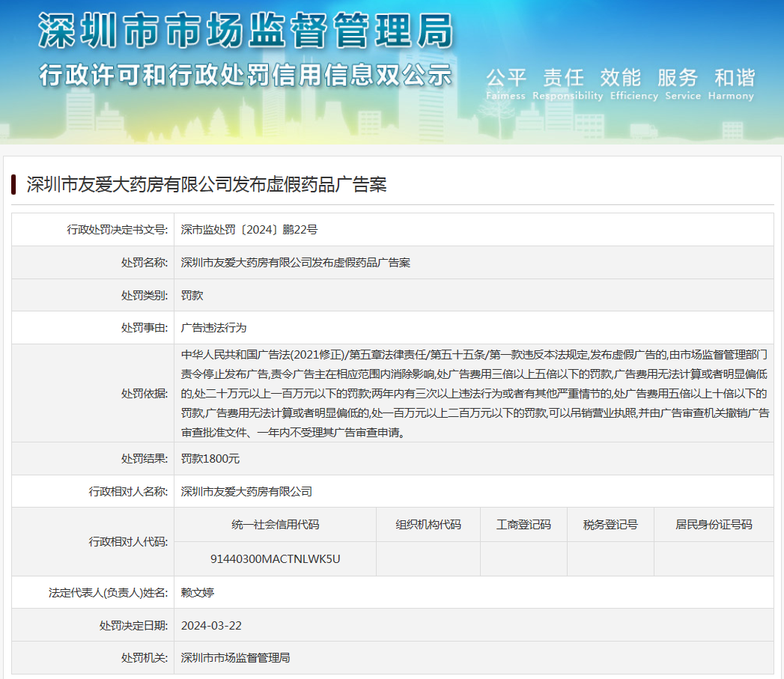
Task: Click the 效能 Efficiency slogan in banner
Action: pos(634,84)
